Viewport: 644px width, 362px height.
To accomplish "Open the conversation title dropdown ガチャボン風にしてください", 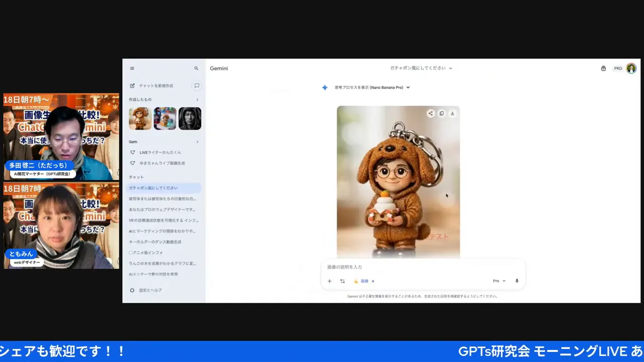I will pos(422,68).
